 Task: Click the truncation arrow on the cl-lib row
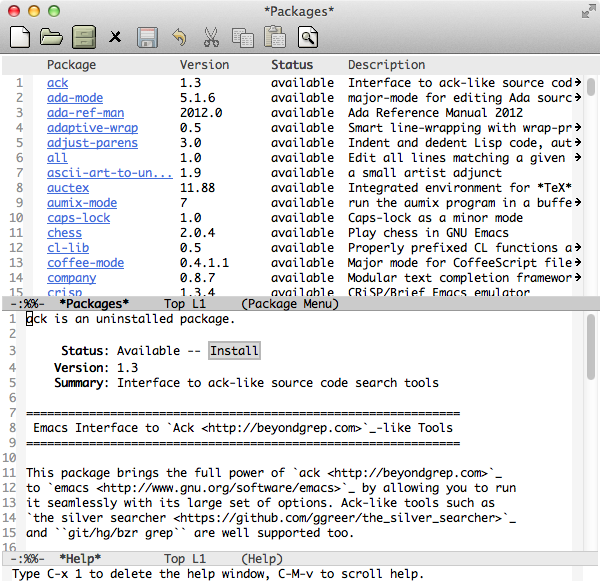(577, 248)
